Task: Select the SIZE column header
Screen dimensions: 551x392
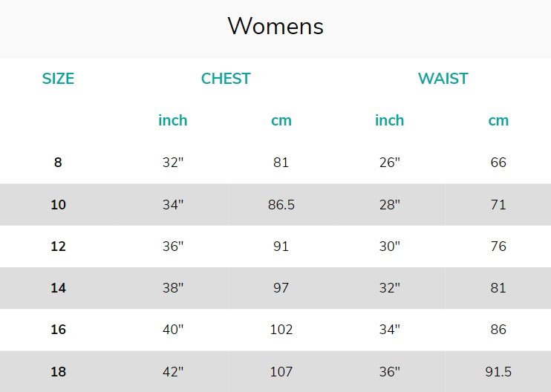Action: click(x=58, y=79)
